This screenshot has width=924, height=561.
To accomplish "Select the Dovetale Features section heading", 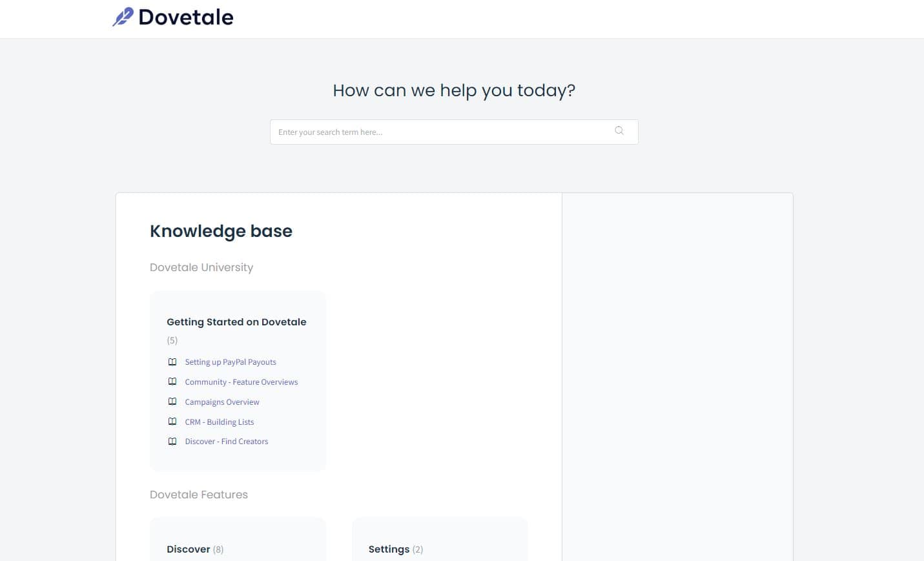I will point(198,494).
